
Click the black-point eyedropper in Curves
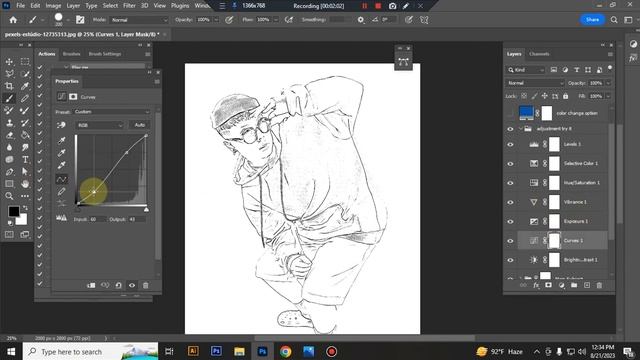62,140
